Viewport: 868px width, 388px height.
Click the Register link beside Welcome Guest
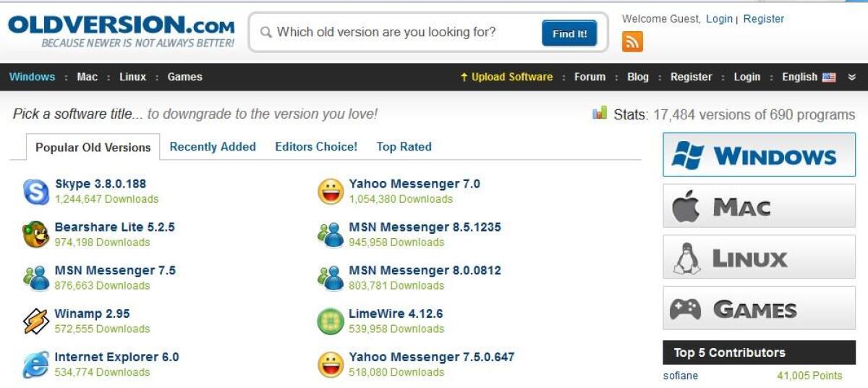pos(763,19)
